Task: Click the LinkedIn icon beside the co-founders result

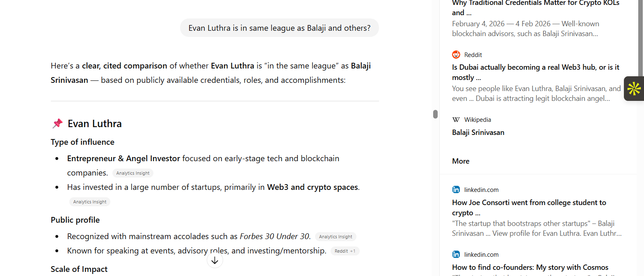Action: coord(456,254)
